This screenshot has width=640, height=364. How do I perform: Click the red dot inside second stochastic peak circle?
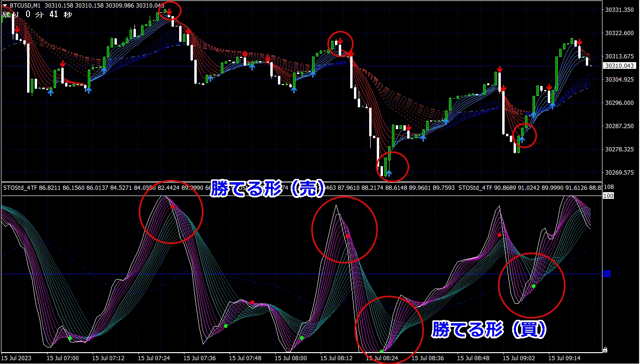(348, 236)
